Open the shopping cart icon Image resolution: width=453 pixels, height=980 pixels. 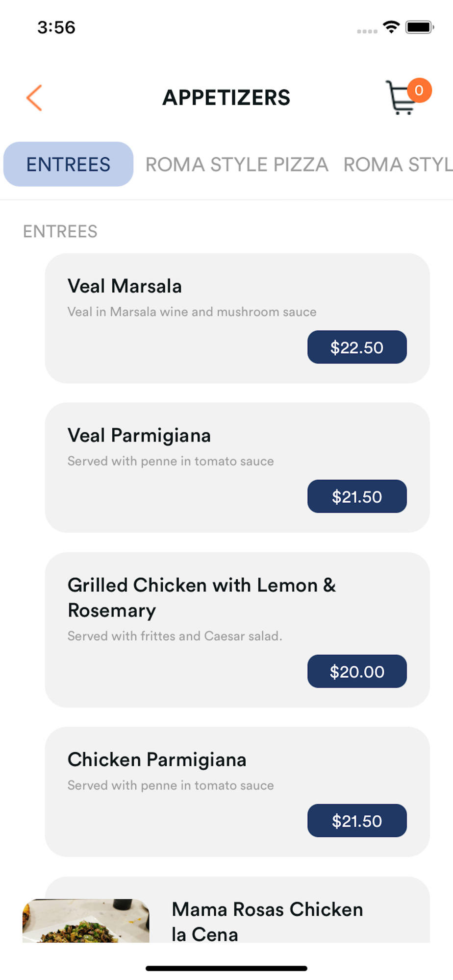click(x=401, y=98)
